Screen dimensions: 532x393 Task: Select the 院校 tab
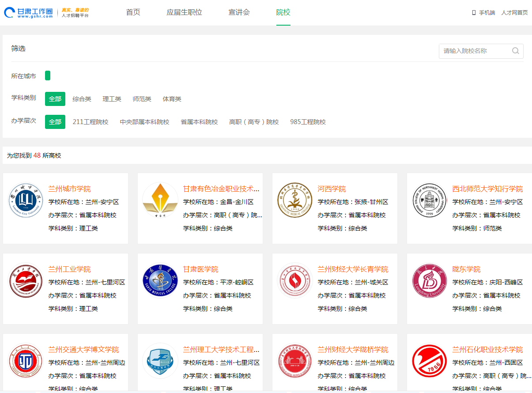(x=283, y=12)
